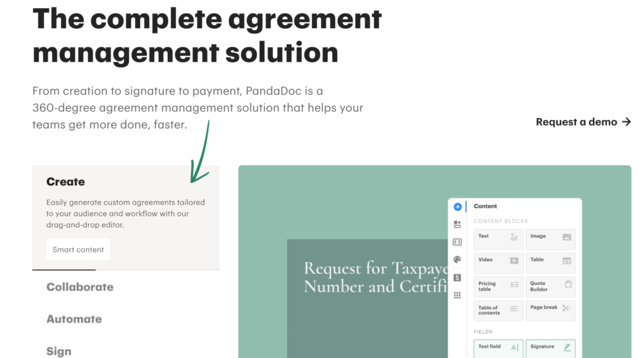Click the From creation to signature paragraph
This screenshot has width=644, height=358.
pyautogui.click(x=197, y=107)
